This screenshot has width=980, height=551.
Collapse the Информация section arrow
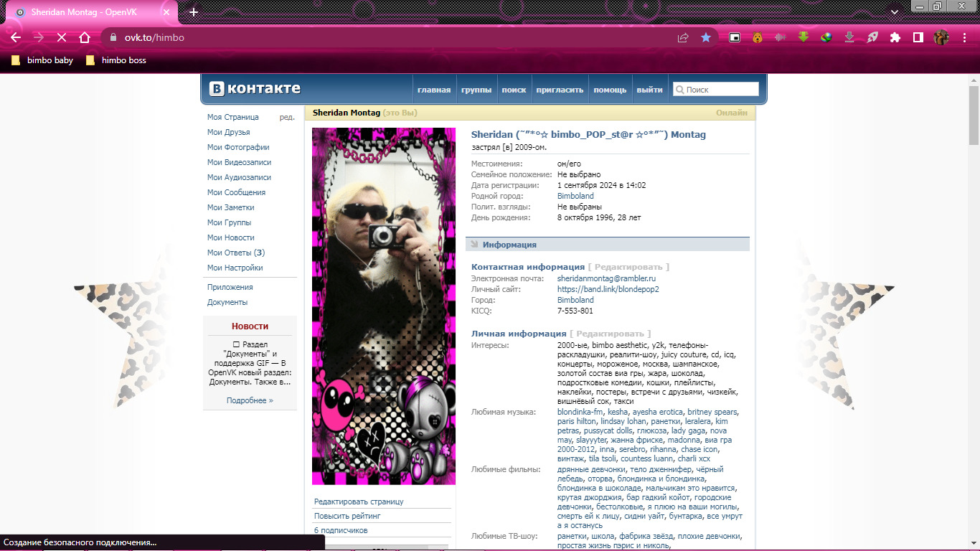click(x=474, y=245)
